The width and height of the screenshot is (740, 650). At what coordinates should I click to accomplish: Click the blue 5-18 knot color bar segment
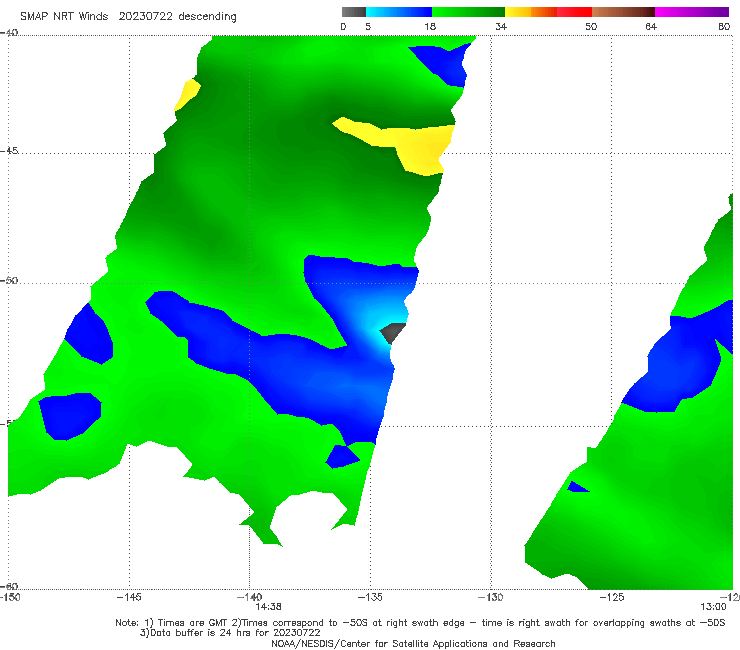click(x=399, y=12)
